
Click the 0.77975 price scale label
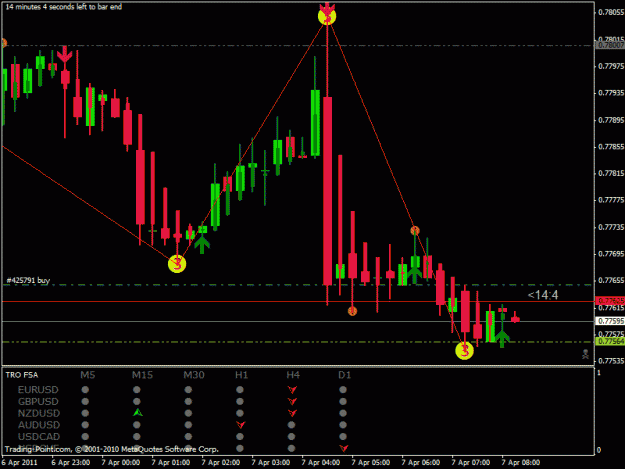click(x=611, y=66)
